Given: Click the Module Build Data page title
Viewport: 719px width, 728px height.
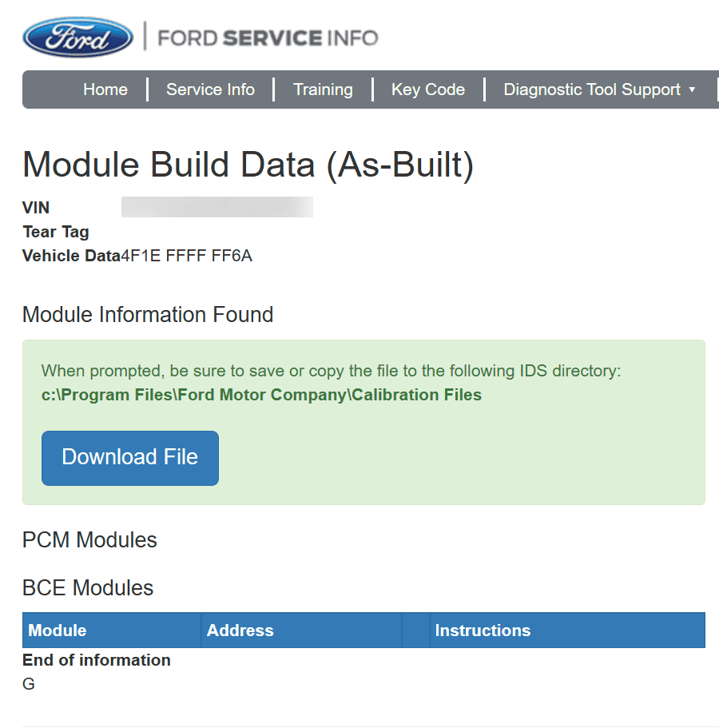Looking at the screenshot, I should tap(248, 165).
